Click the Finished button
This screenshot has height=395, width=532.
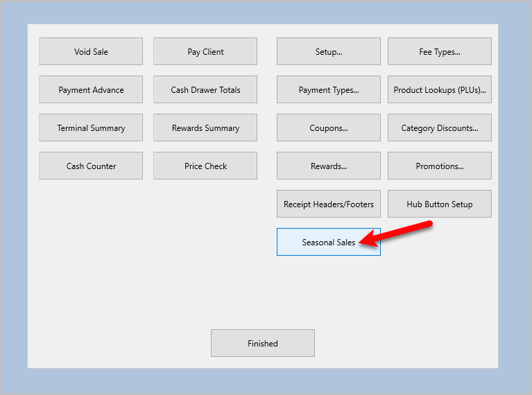263,343
